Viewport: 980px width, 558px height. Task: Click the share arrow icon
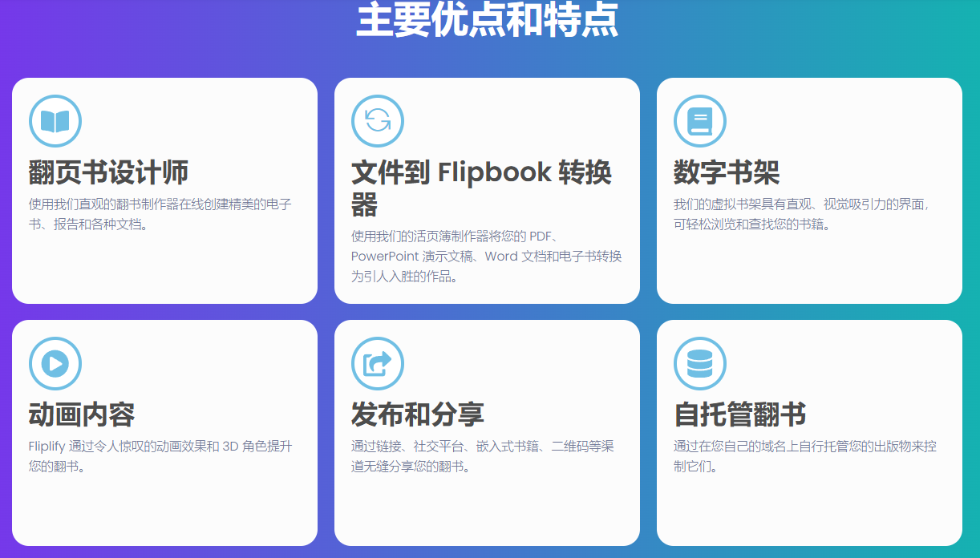[x=378, y=363]
